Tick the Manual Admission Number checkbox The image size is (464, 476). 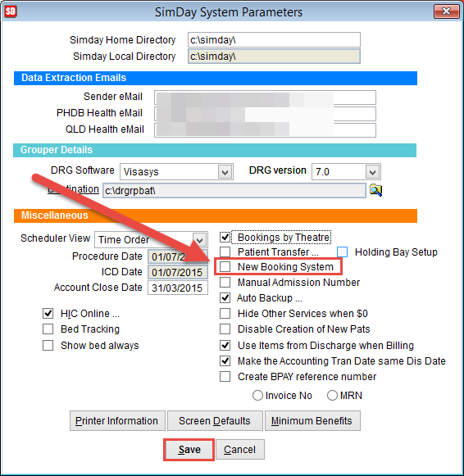225,282
